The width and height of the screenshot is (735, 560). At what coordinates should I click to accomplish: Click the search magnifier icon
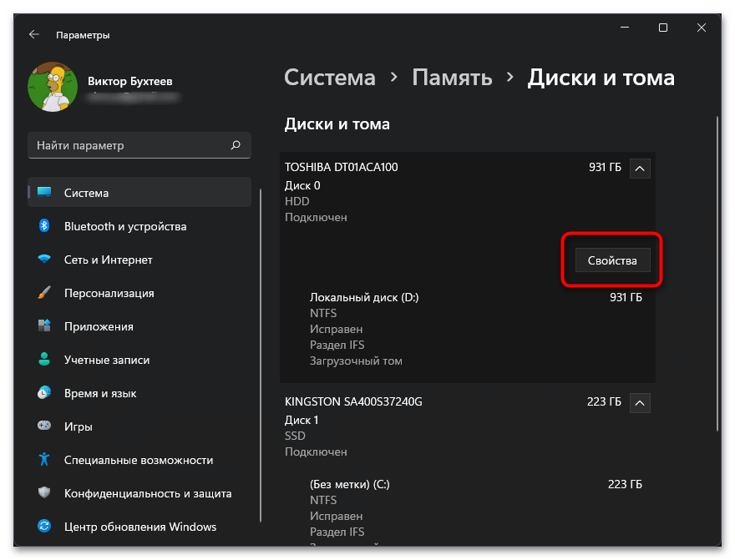[236, 145]
